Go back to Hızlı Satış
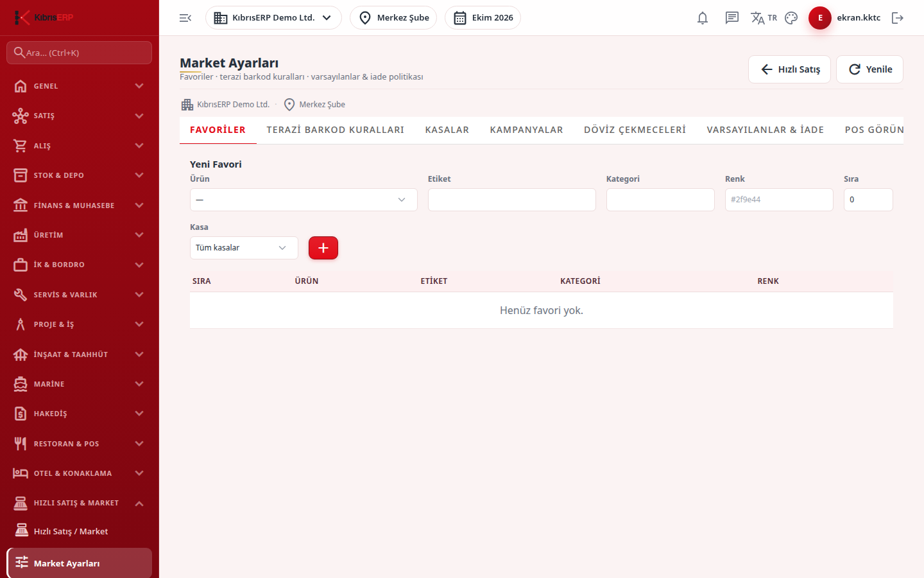This screenshot has width=924, height=578. click(x=790, y=69)
